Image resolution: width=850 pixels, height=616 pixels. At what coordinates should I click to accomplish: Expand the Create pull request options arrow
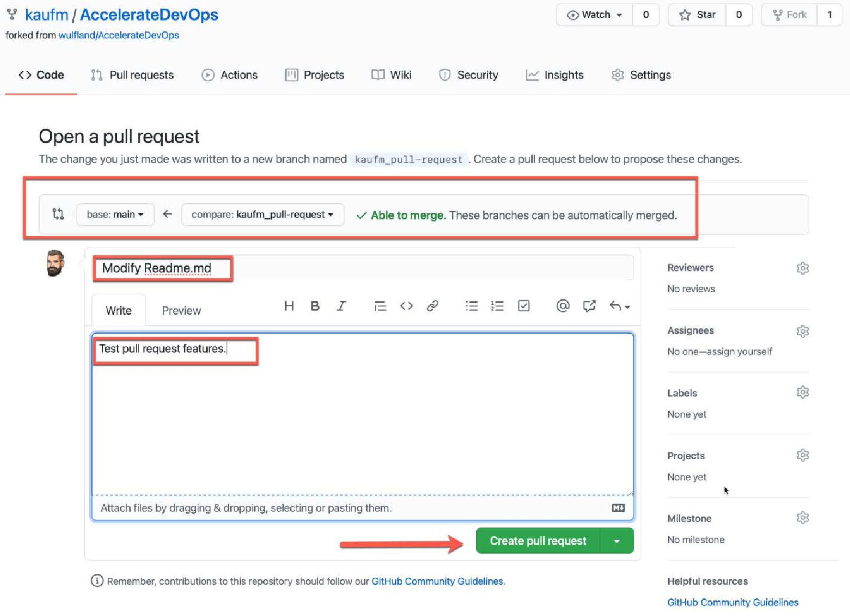[x=617, y=541]
